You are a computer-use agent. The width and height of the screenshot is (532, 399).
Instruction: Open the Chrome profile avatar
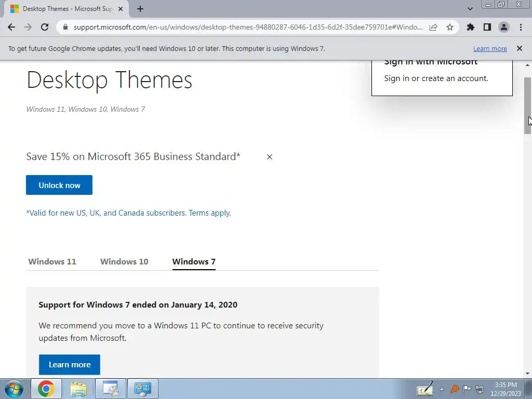504,27
